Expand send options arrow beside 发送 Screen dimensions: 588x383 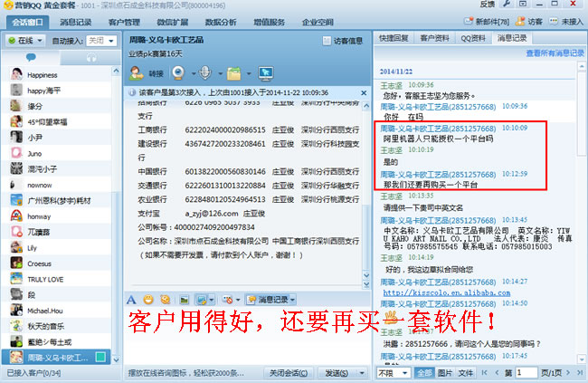(362, 373)
